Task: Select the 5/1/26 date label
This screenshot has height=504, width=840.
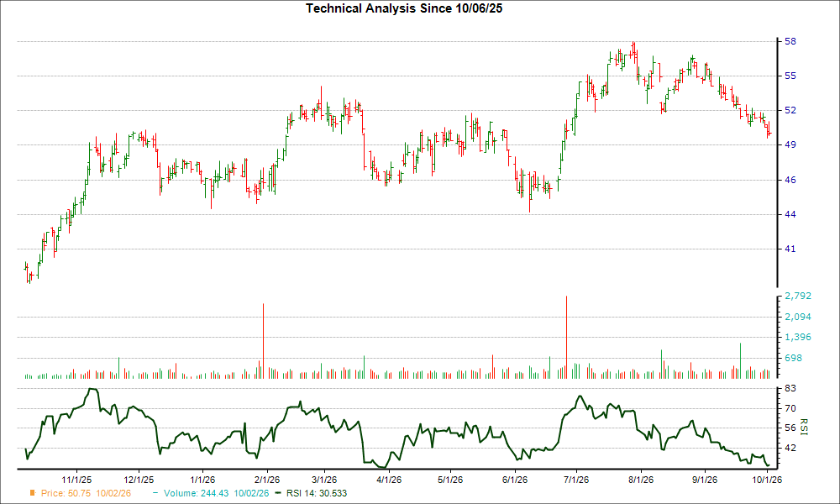Action: [450, 480]
